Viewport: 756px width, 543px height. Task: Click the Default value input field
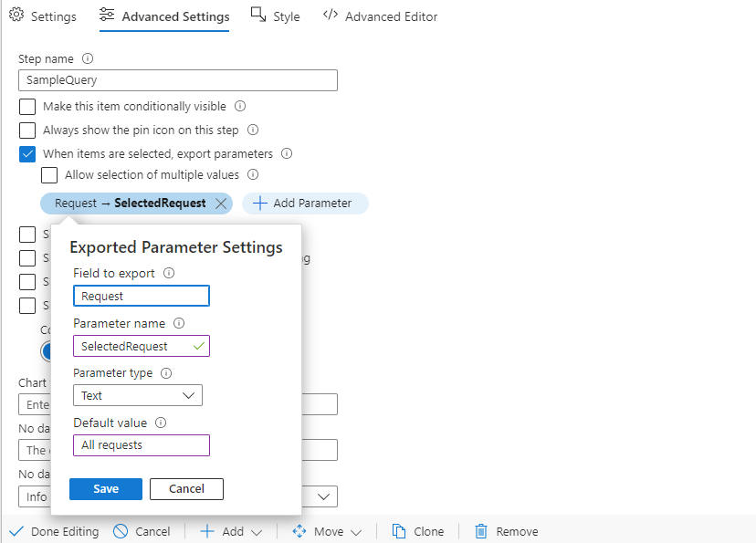[142, 445]
